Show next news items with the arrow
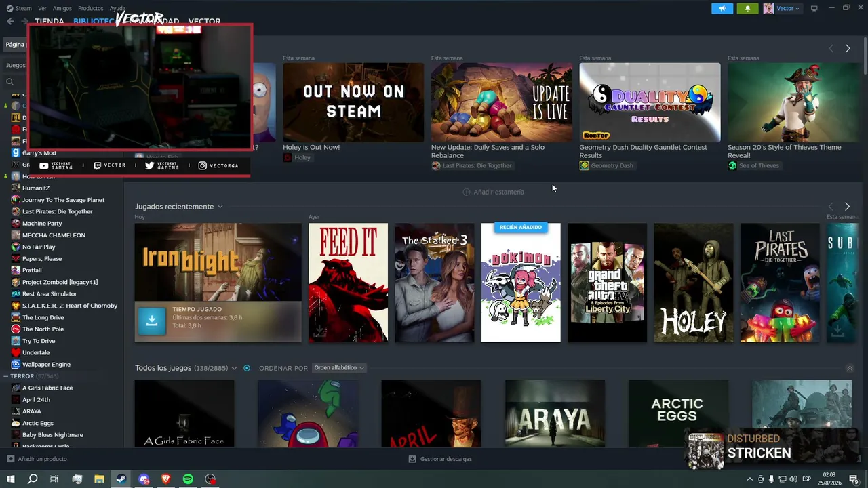 (848, 49)
